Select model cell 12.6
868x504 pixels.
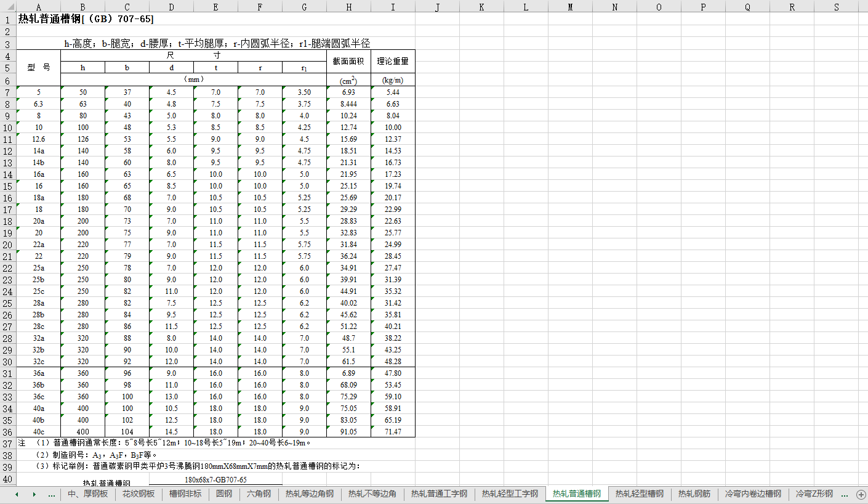pos(39,139)
